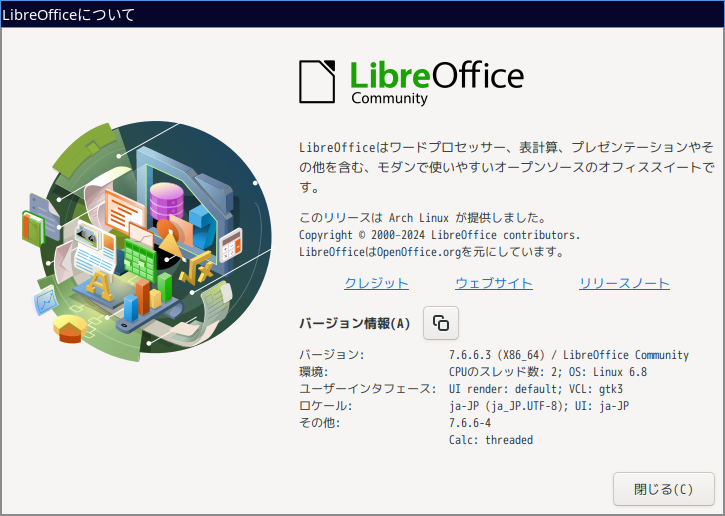Click the 環境: label
Screen dimensions: 725x516
(313, 372)
